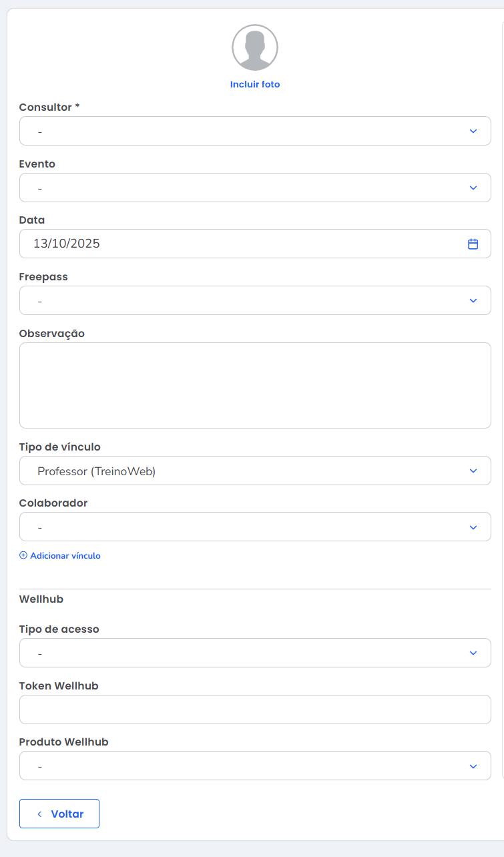Open the Tipo de acesso dropdown
The image size is (504, 857).
click(247, 653)
